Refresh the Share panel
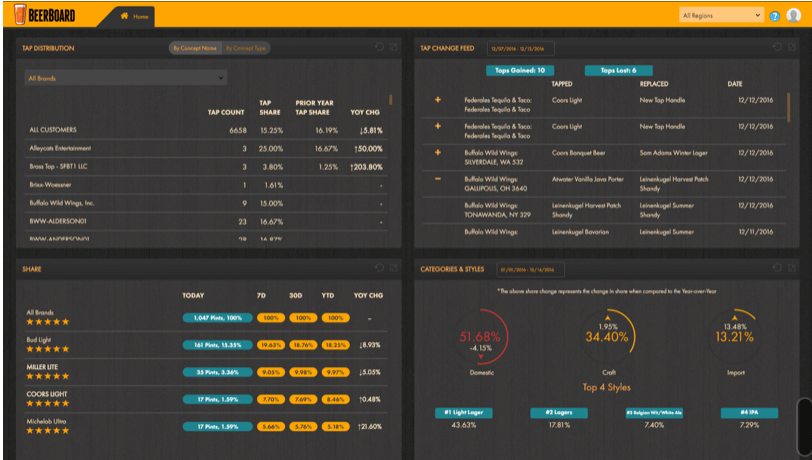 [x=380, y=268]
